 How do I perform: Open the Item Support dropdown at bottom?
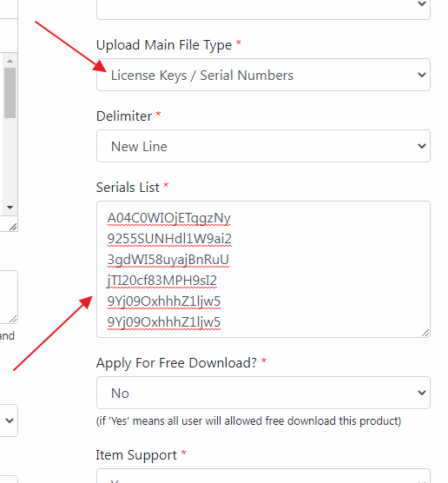pyautogui.click(x=263, y=476)
